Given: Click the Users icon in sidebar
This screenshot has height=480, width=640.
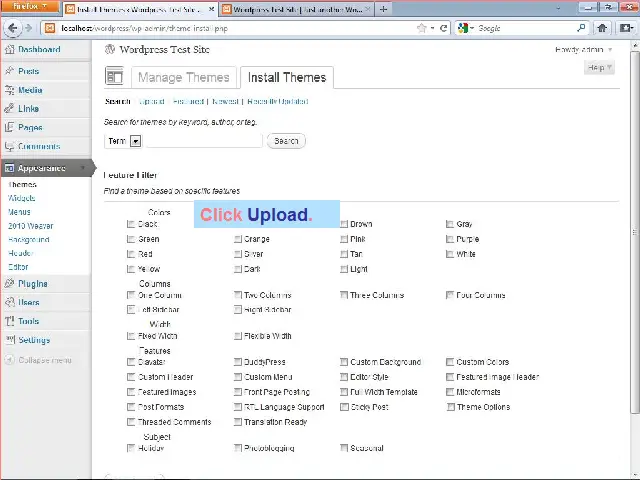Looking at the screenshot, I should tap(9, 302).
